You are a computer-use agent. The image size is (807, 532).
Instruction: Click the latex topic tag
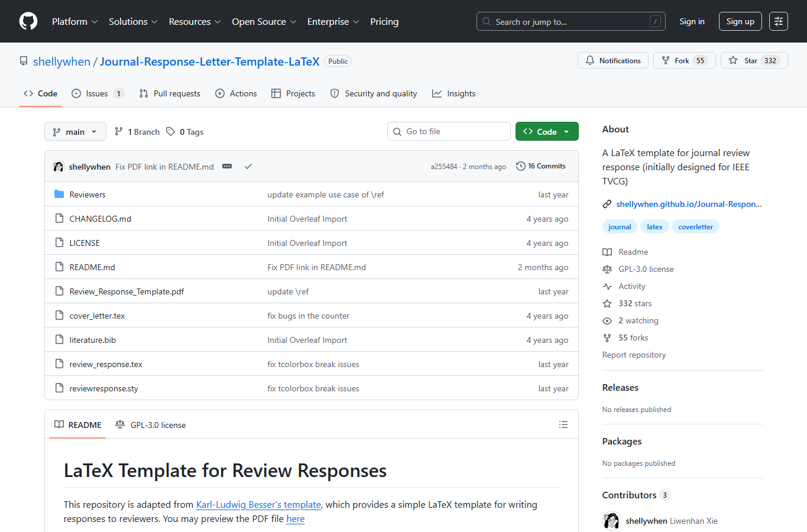(654, 226)
